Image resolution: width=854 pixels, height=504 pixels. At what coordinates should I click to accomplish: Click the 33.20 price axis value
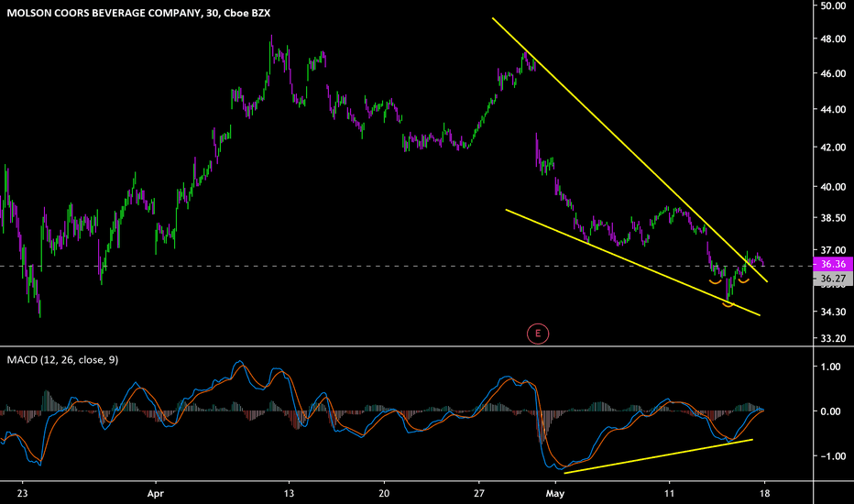click(x=833, y=338)
